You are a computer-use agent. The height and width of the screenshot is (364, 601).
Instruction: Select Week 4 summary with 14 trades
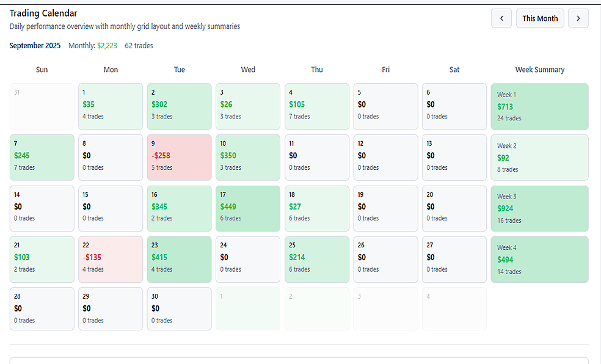tap(539, 260)
